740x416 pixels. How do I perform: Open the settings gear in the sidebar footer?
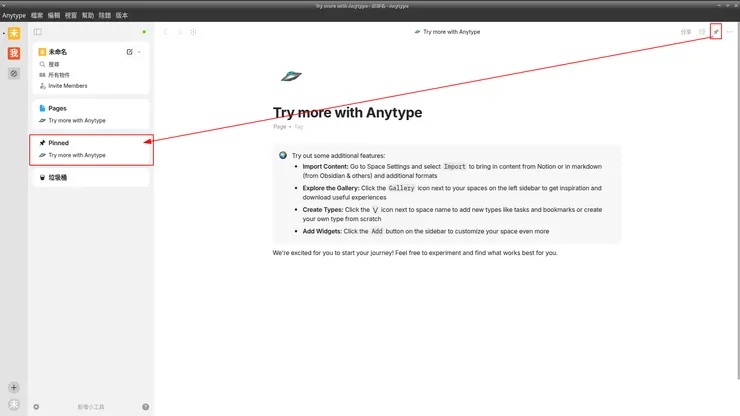tap(36, 407)
